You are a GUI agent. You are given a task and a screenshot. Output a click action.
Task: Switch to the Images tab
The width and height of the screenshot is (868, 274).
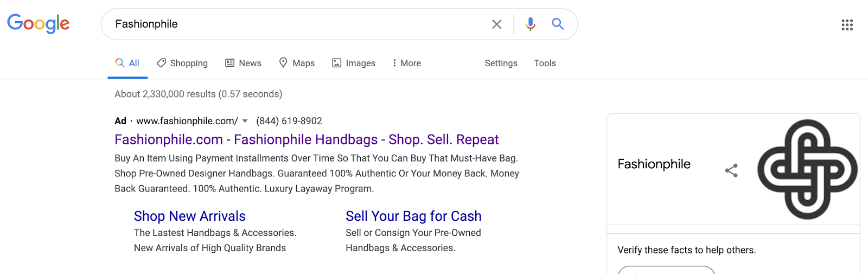coord(354,63)
